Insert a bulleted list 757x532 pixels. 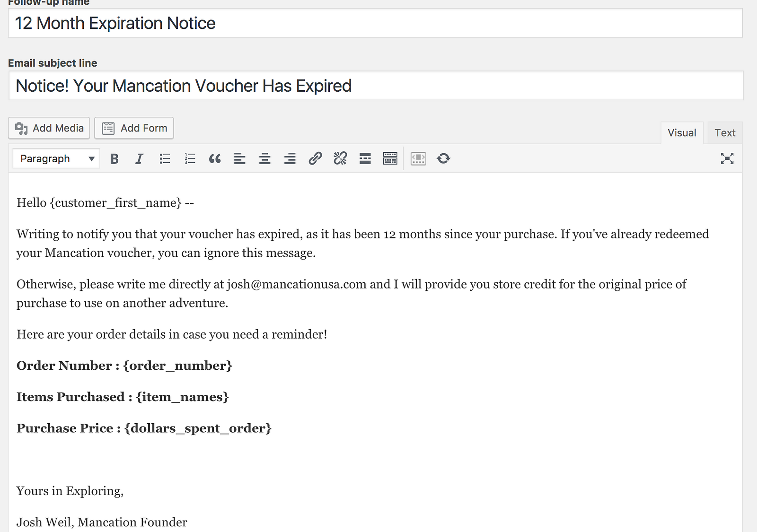(165, 159)
